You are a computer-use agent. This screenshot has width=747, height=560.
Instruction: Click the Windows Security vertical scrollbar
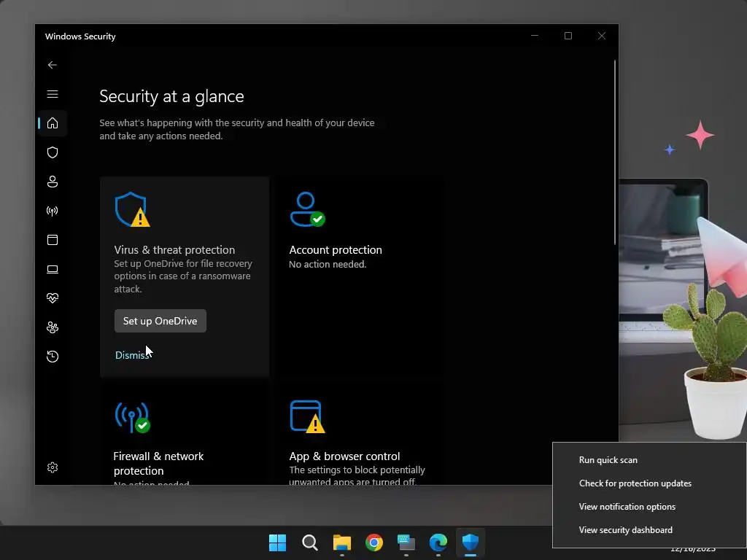[614, 152]
